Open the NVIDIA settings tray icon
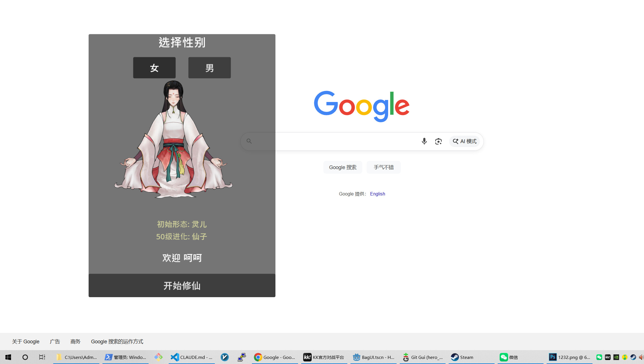Image resolution: width=644 pixels, height=364 pixels. click(x=616, y=357)
